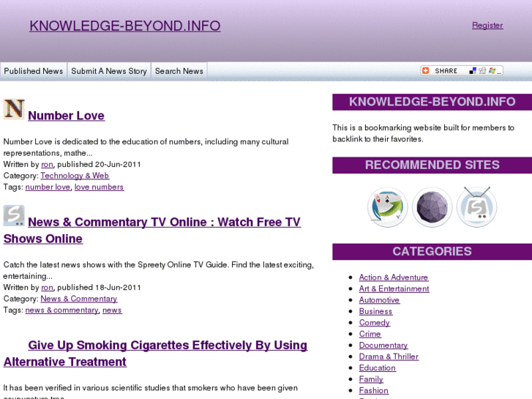Image resolution: width=532 pixels, height=399 pixels.
Task: Open News & Commentary TV Online story headline
Action: pos(152,230)
